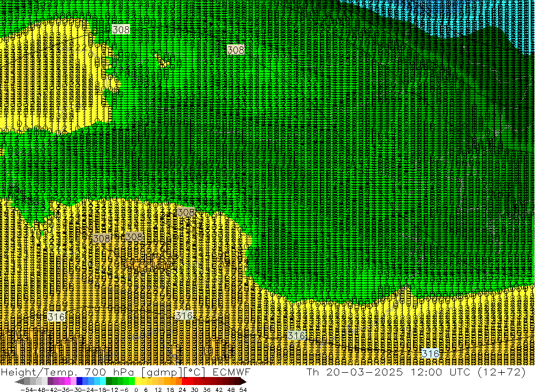Click the dark right arrow end of the colorbar

243,381
